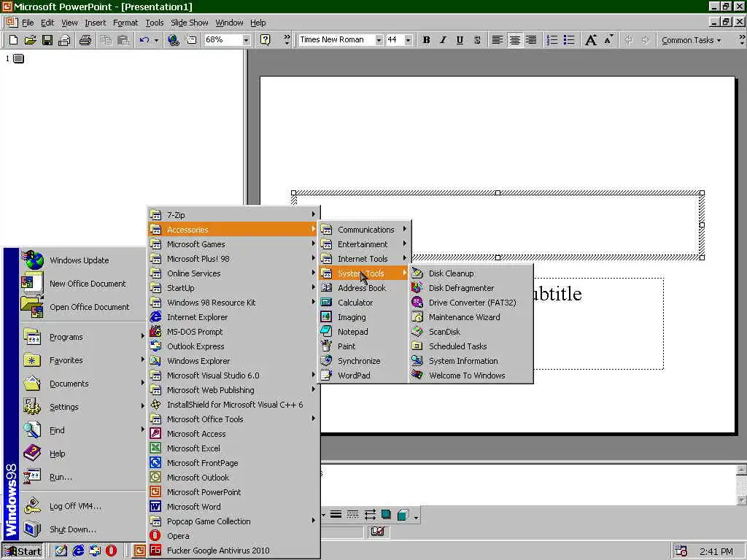
Task: Toggle Bold formatting
Action: click(426, 40)
